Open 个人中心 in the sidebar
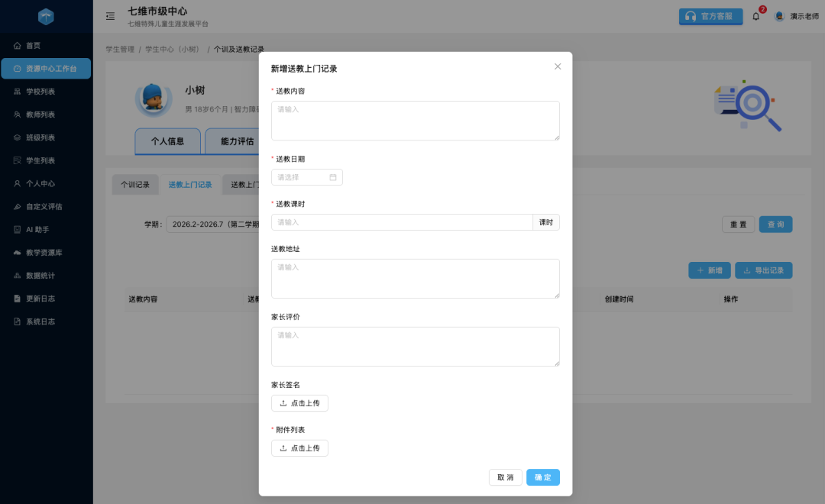The image size is (825, 504). coord(47,183)
